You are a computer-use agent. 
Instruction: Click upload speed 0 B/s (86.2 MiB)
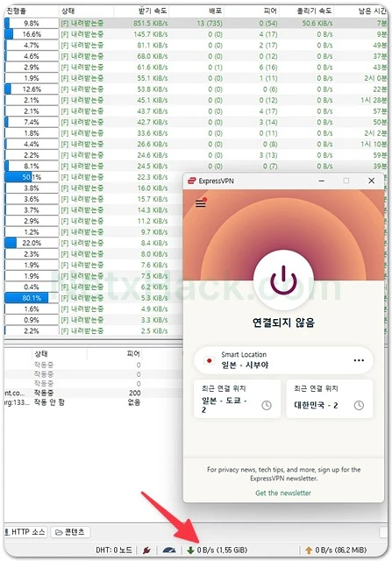pos(341,550)
